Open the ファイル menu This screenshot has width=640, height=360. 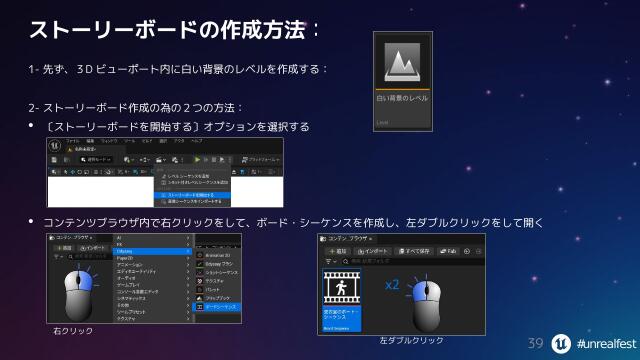[x=73, y=141]
